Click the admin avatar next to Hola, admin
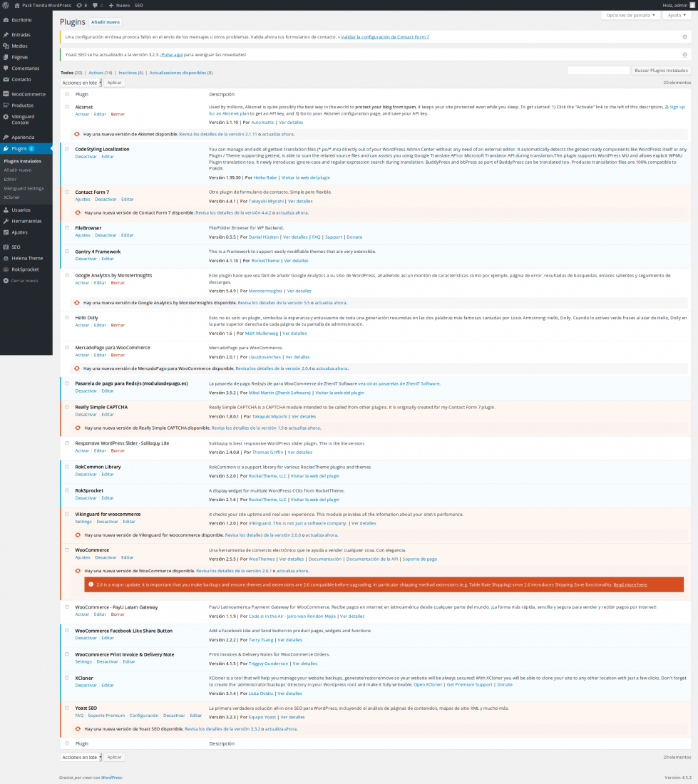This screenshot has height=784, width=698. tap(692, 5)
